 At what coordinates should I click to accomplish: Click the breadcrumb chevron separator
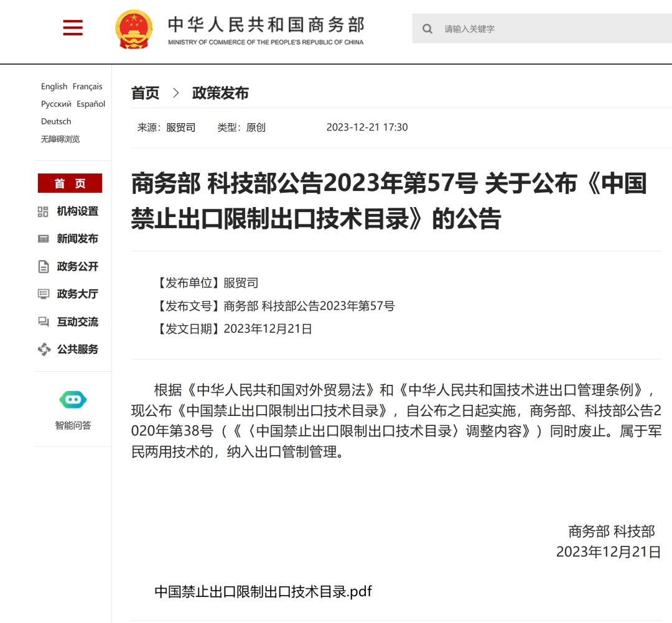[175, 93]
